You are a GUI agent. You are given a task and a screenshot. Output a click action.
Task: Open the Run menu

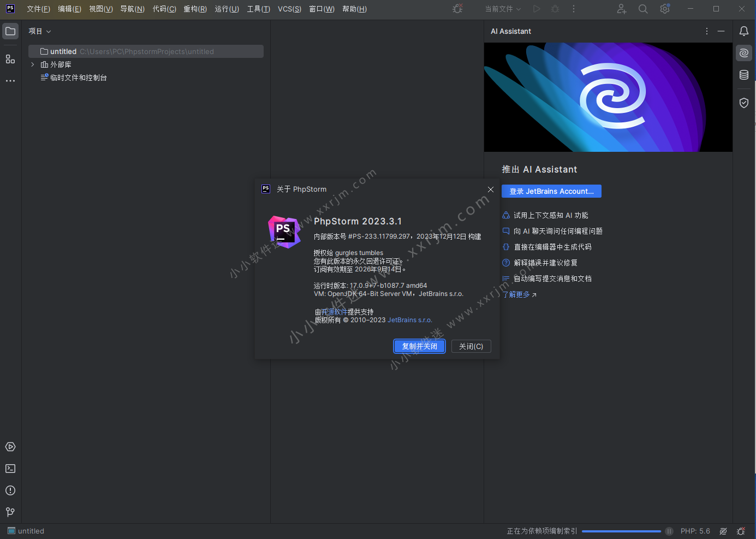coord(227,9)
